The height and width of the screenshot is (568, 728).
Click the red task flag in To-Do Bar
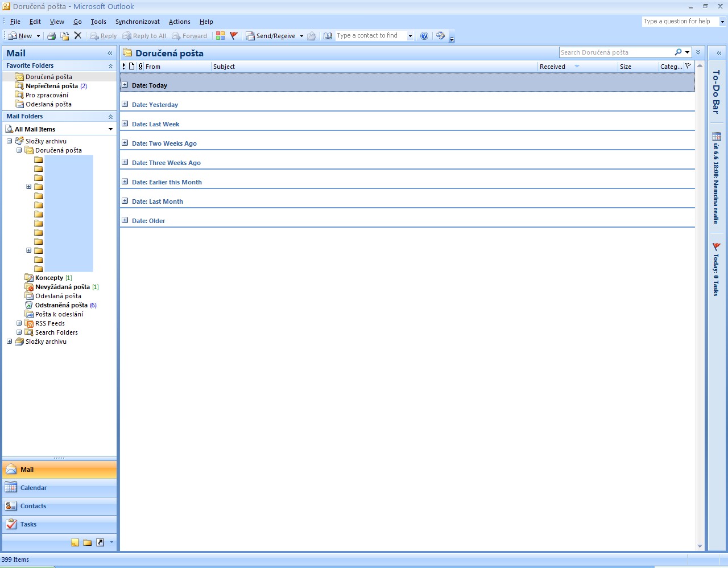pos(717,247)
